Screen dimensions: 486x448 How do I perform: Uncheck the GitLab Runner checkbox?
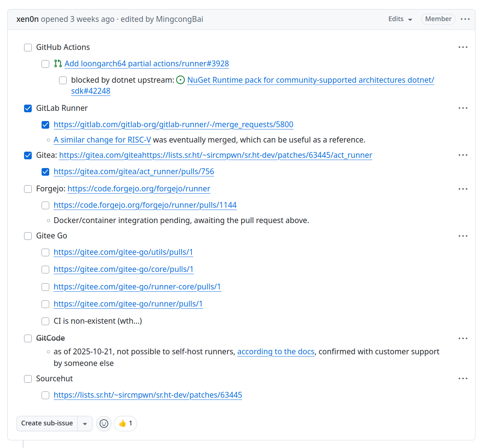pos(28,109)
